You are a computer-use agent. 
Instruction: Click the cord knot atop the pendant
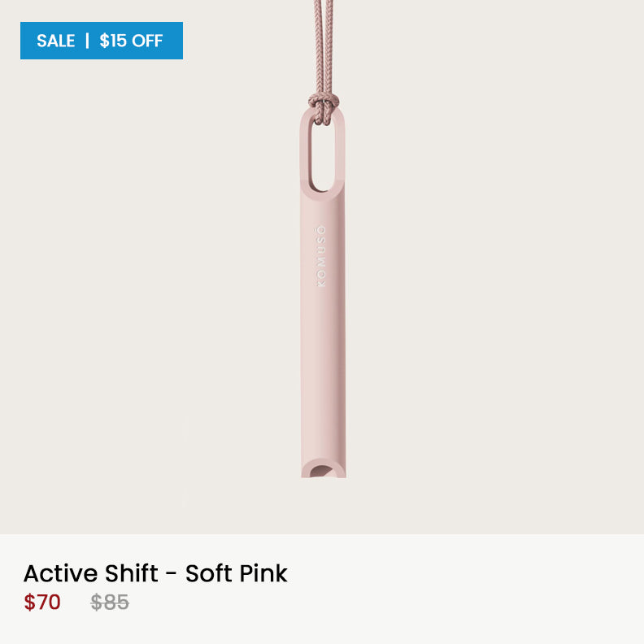[x=324, y=107]
